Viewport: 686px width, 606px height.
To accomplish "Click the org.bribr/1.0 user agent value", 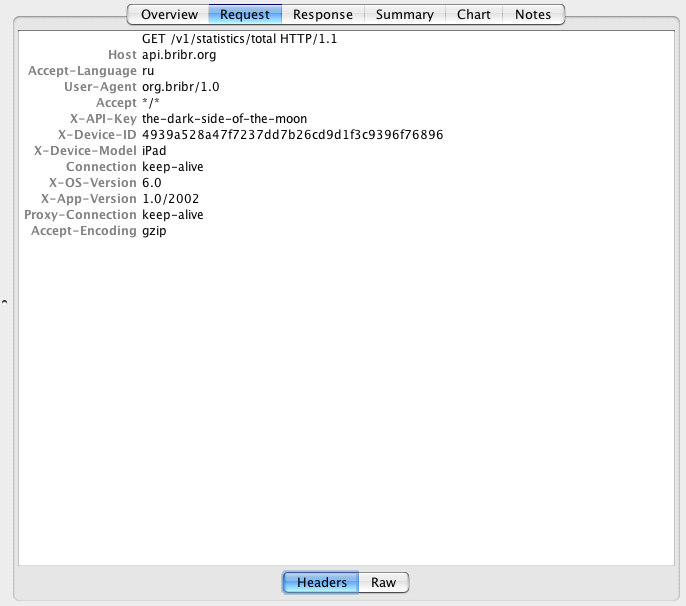I will 181,87.
